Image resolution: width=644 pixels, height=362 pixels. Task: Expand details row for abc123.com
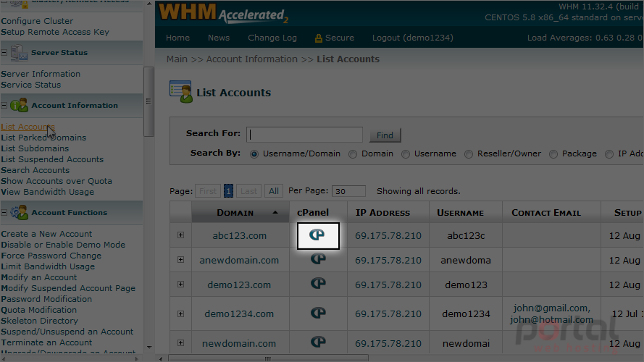point(180,235)
